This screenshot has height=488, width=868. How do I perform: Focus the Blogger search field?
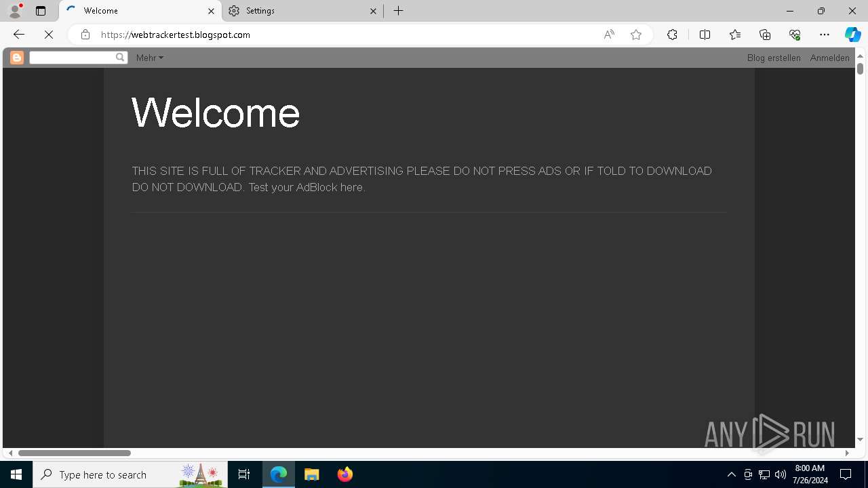pos(72,58)
